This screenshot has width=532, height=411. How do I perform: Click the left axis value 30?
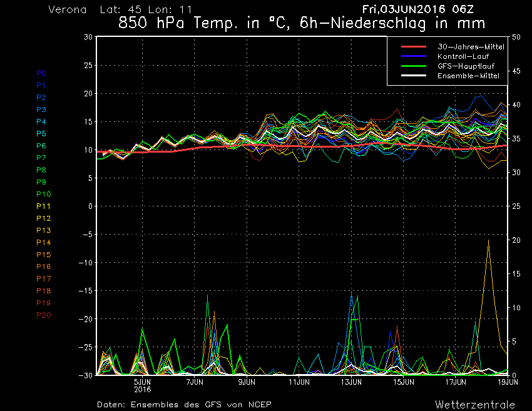click(x=88, y=37)
